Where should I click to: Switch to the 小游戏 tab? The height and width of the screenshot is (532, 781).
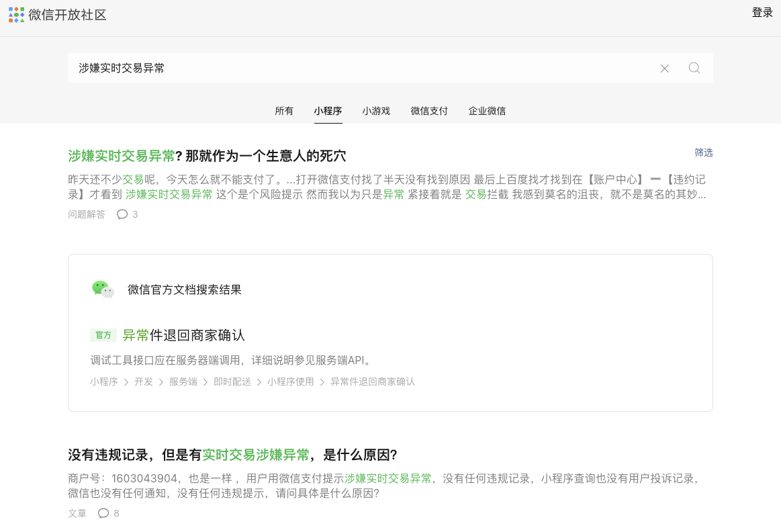pyautogui.click(x=376, y=111)
